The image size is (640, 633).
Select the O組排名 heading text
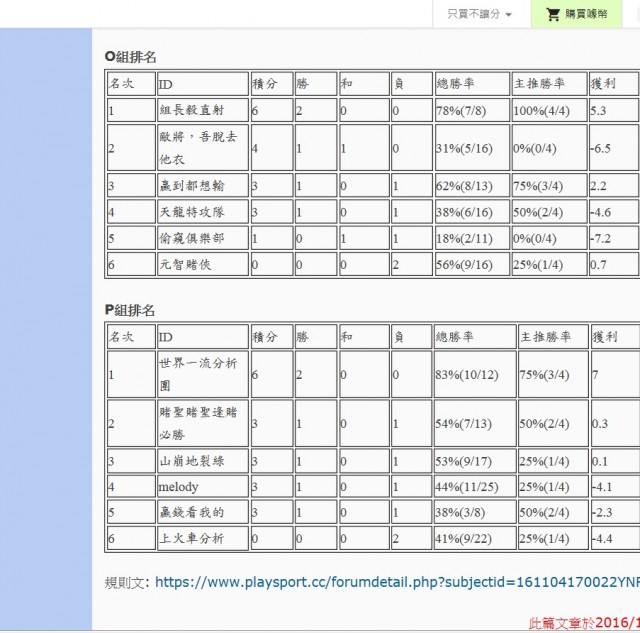point(131,57)
